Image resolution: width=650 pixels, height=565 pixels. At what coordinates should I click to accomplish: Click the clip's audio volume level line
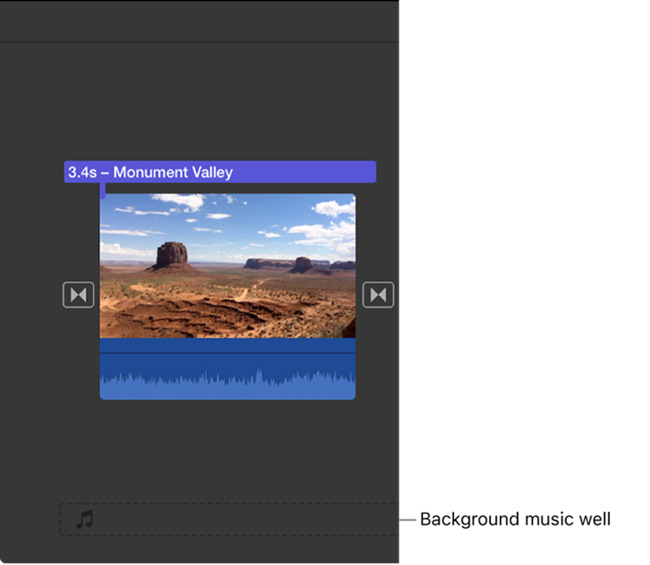[228, 353]
